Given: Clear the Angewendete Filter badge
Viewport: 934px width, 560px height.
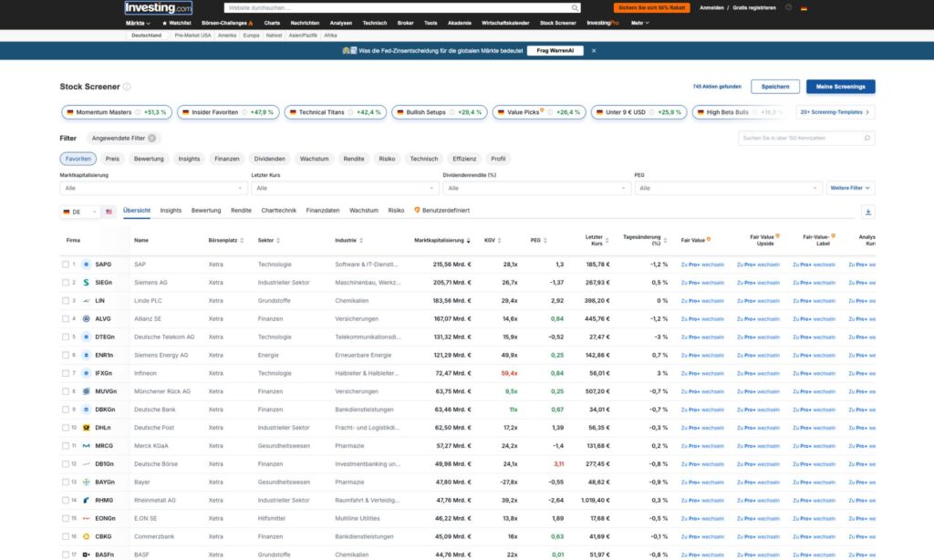Looking at the screenshot, I should 152,139.
